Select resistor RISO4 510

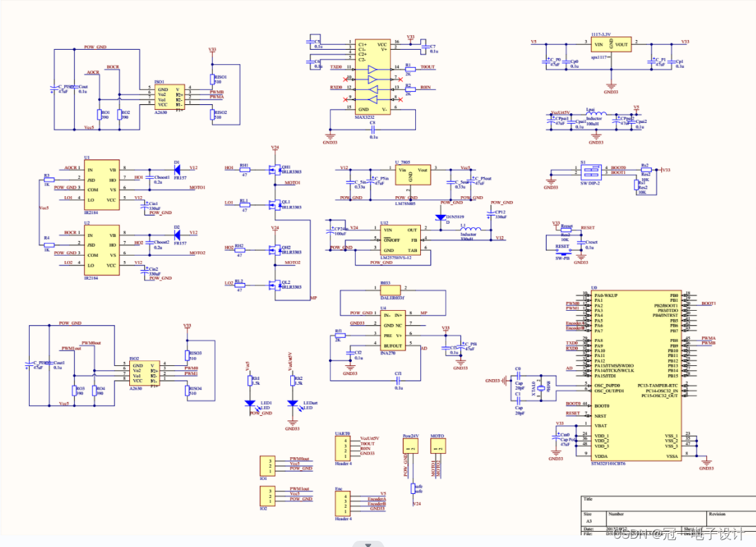coord(187,391)
